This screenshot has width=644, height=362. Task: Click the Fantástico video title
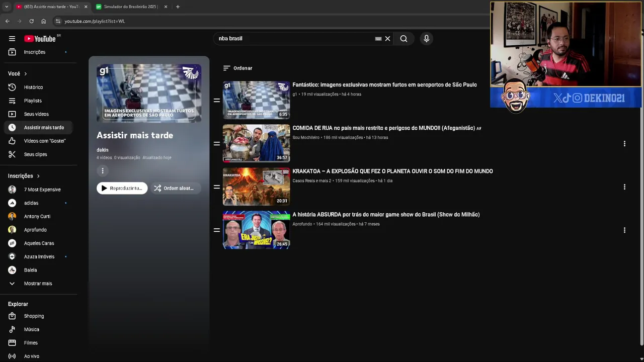pyautogui.click(x=384, y=85)
